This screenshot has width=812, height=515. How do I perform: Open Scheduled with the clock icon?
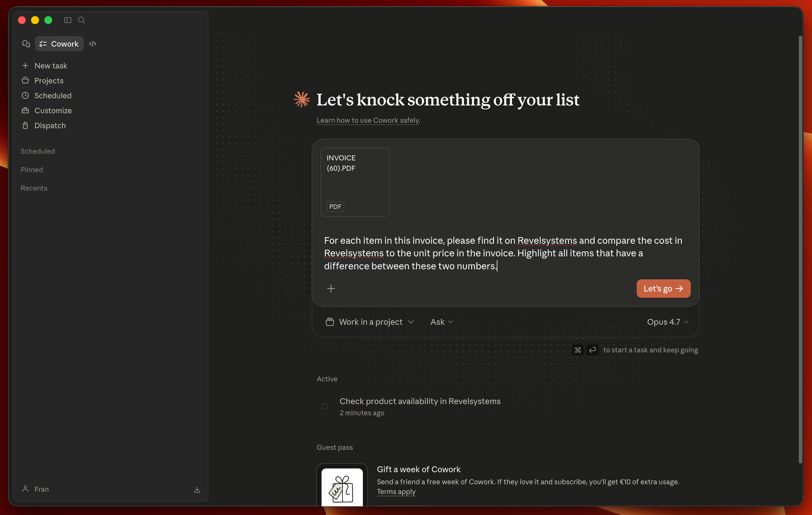tap(53, 96)
